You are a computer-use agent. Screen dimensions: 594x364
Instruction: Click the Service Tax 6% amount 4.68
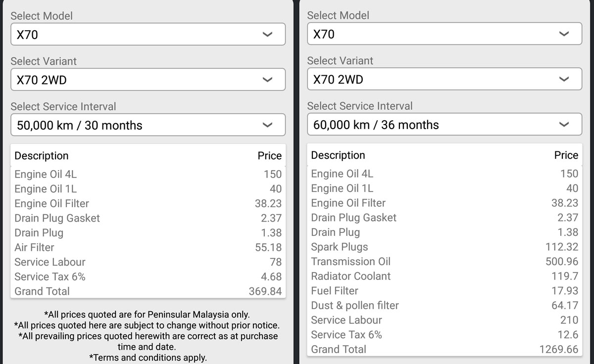(271, 276)
